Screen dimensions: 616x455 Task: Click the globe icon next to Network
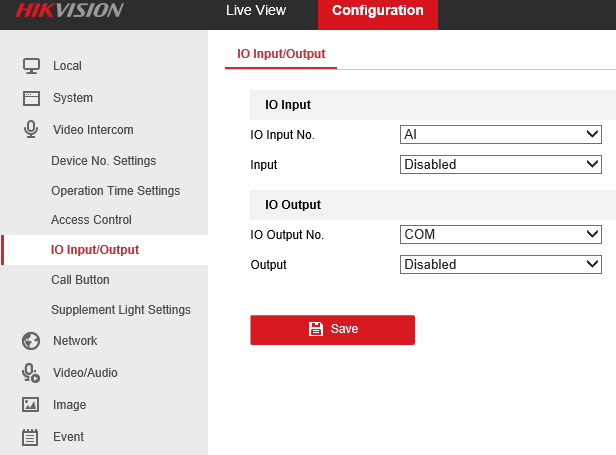[x=31, y=341]
